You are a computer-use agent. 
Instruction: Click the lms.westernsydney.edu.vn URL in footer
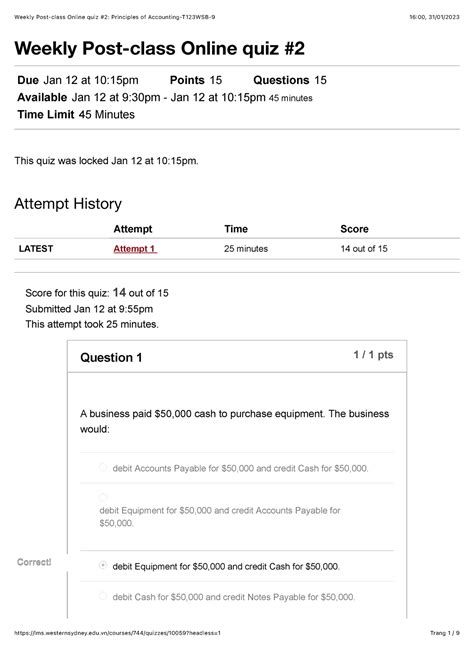coord(118,633)
